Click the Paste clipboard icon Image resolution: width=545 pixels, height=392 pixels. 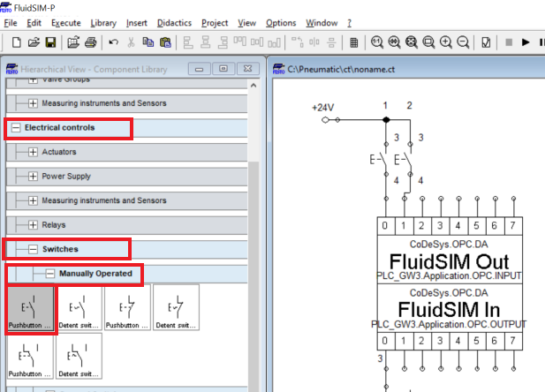point(166,42)
